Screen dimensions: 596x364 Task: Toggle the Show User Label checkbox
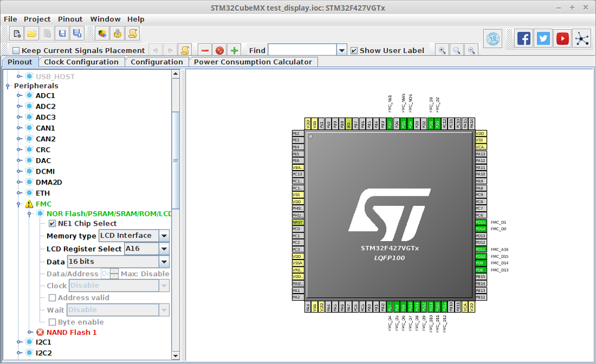coord(354,51)
